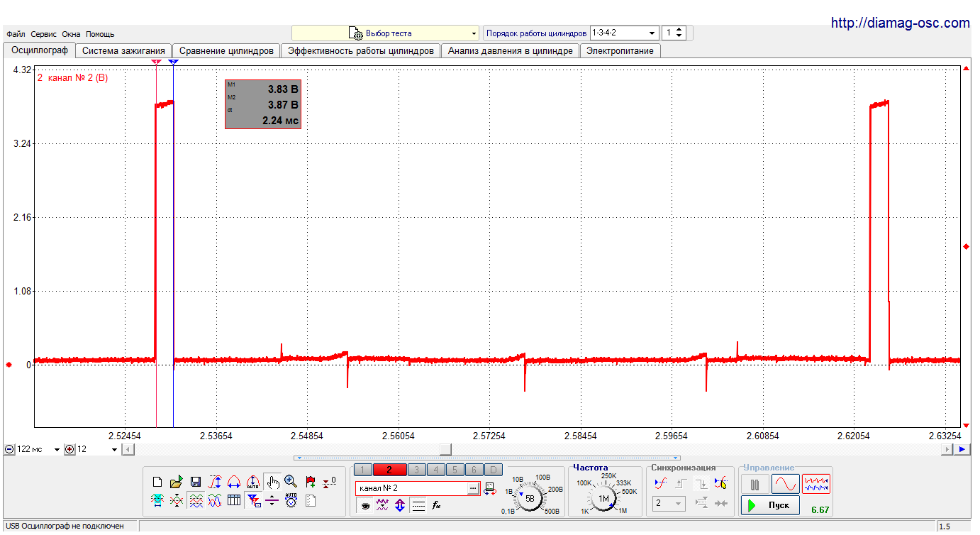Toggle the marker measurement window icon

click(253, 500)
